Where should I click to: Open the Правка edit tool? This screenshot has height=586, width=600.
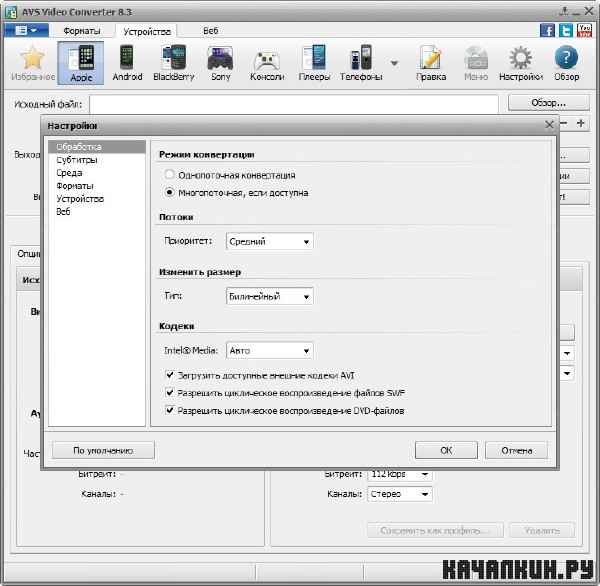coord(431,63)
